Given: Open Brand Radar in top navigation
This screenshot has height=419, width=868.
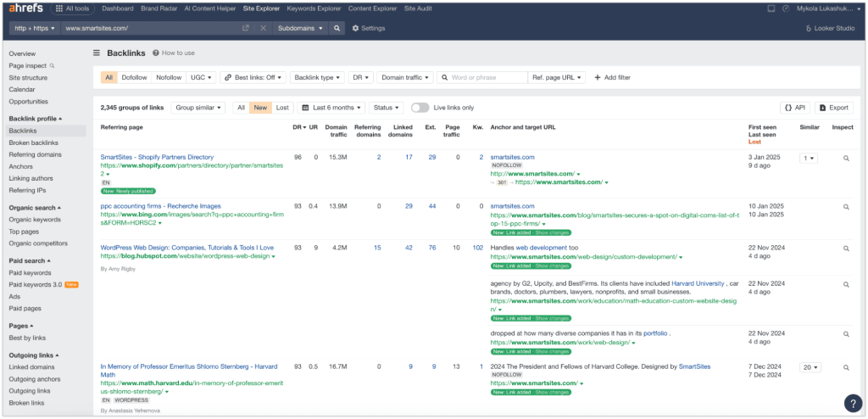Looking at the screenshot, I should coord(159,8).
